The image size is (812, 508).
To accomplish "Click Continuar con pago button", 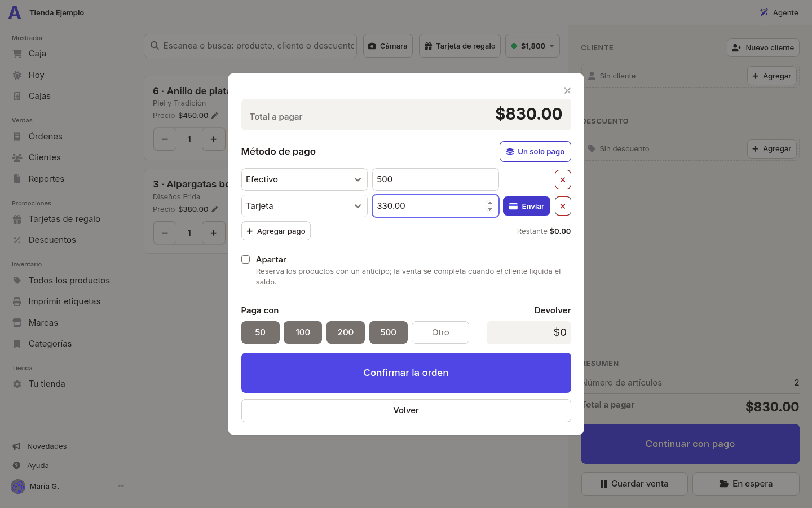I will [690, 444].
